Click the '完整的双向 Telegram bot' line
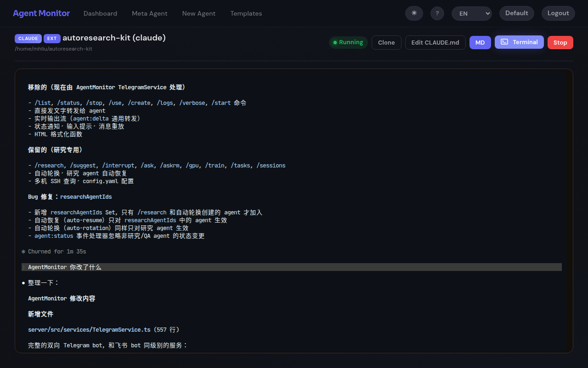This screenshot has height=368, width=588. coord(108,345)
